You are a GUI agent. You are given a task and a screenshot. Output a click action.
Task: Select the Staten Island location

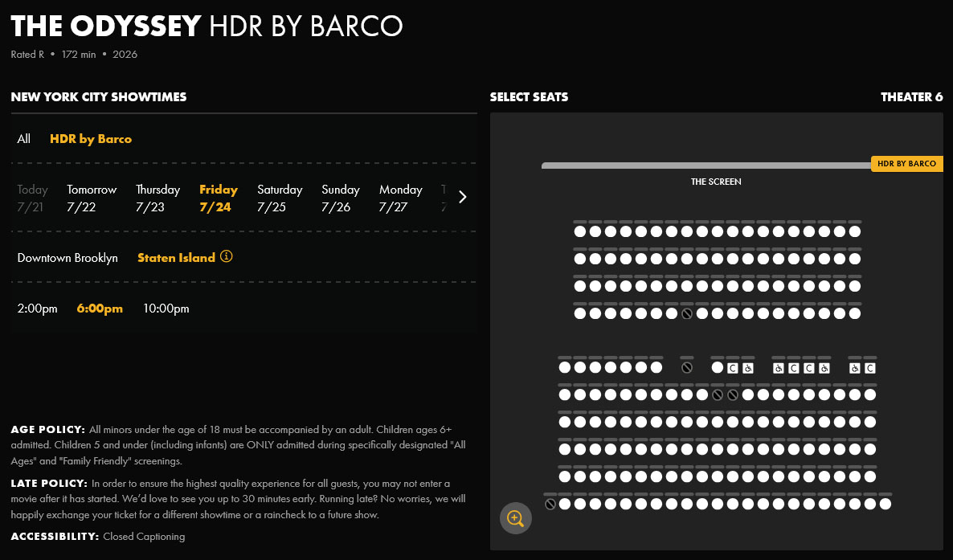point(176,258)
